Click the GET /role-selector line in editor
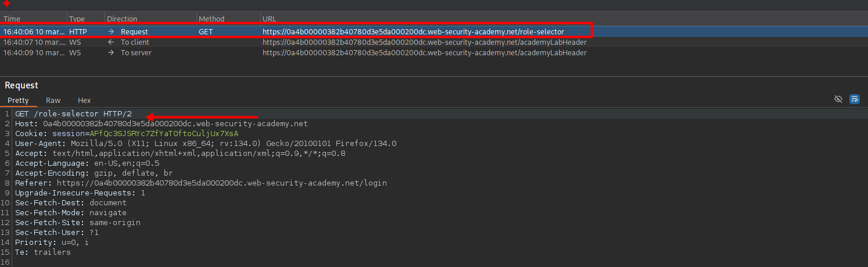 [73, 114]
